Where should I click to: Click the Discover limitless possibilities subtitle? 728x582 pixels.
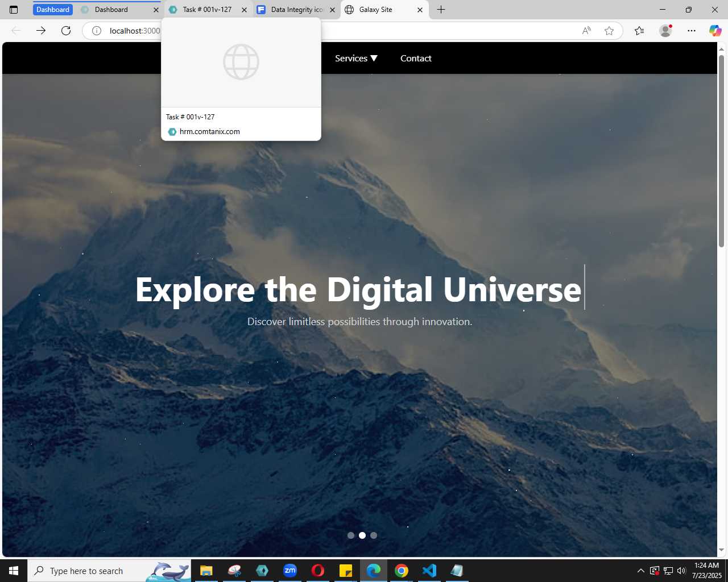pos(359,322)
